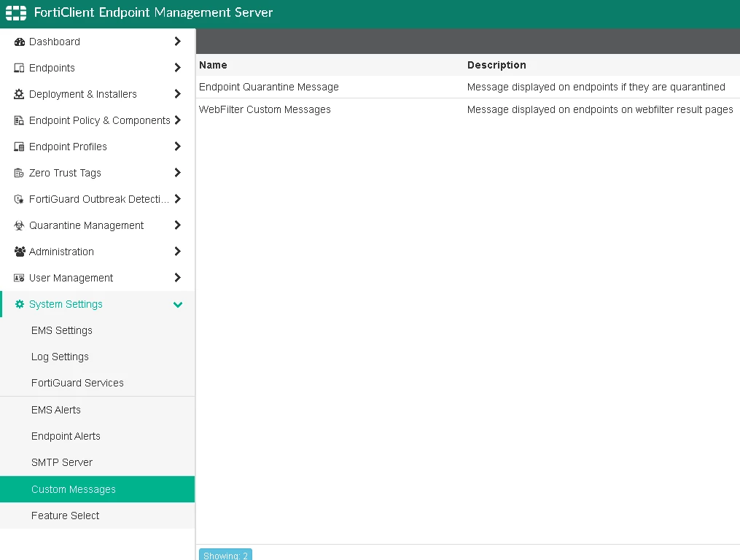
Task: Click the Dashboard gauge icon
Action: click(20, 42)
